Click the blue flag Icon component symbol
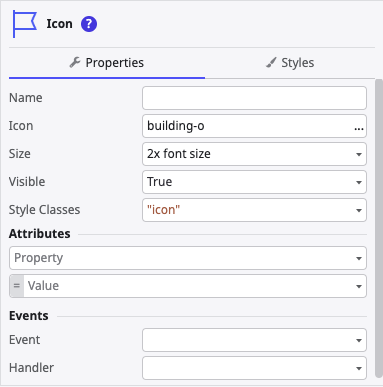Screen dimensions: 383x387 pos(25,24)
